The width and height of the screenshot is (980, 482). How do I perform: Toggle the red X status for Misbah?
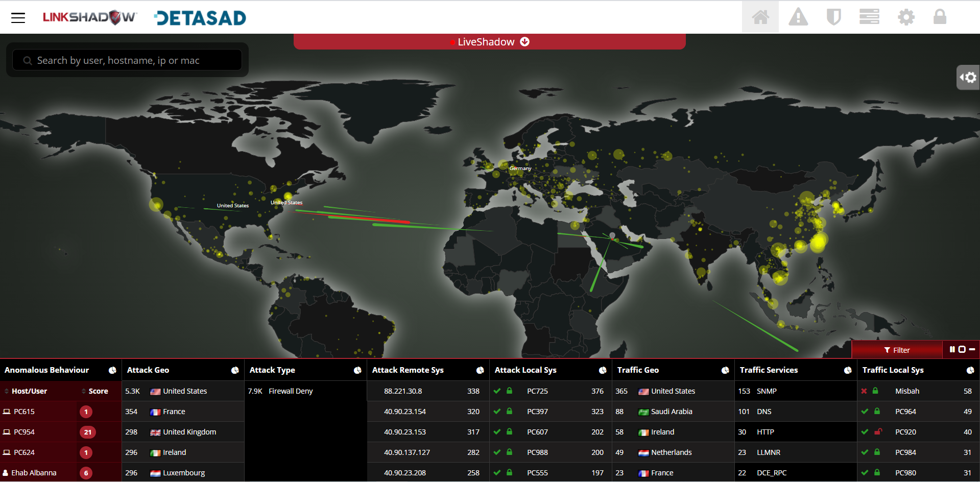tap(864, 391)
